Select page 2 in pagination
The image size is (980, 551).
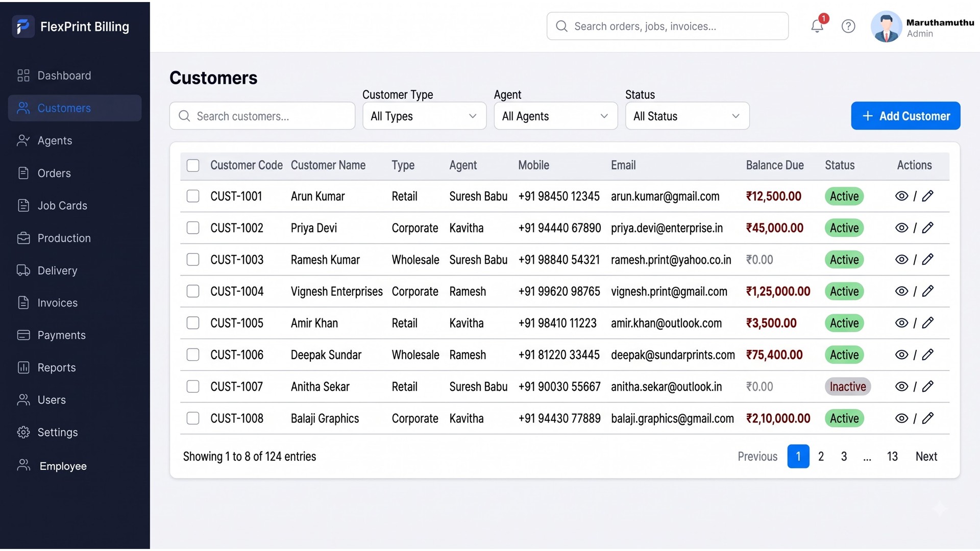[x=821, y=456]
